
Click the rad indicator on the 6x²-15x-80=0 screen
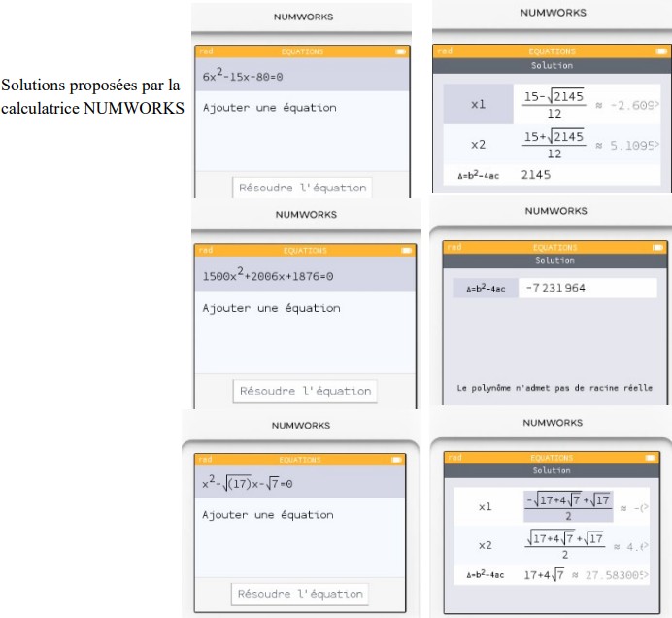[205, 51]
